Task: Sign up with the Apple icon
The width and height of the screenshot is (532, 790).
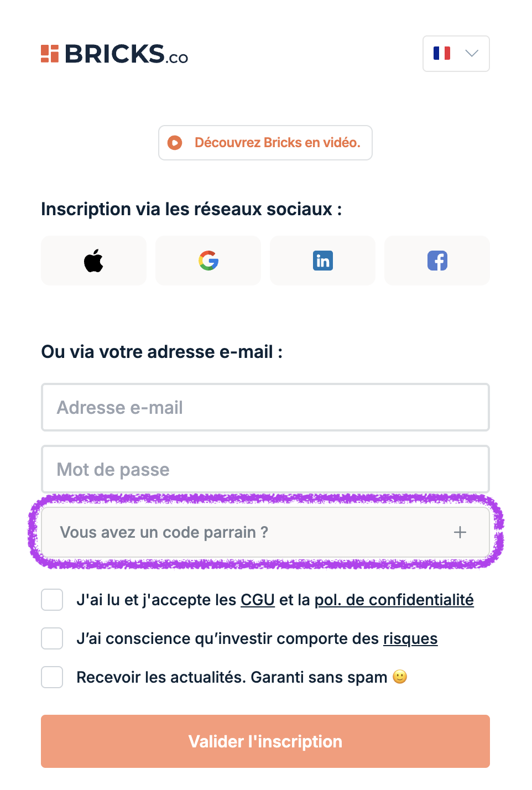Action: pos(93,261)
